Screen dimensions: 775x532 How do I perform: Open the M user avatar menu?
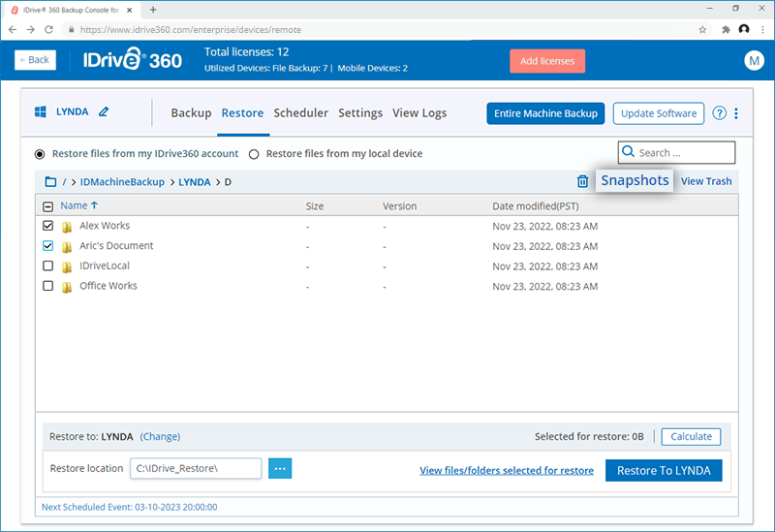coord(754,61)
